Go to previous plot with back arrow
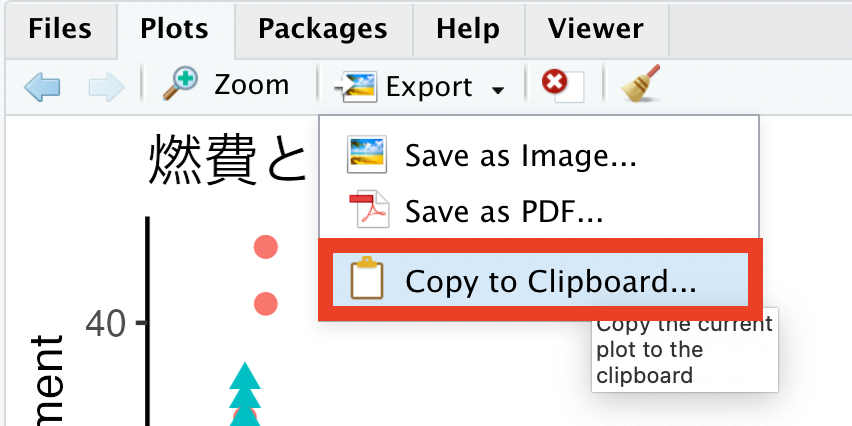852x426 pixels. click(42, 87)
